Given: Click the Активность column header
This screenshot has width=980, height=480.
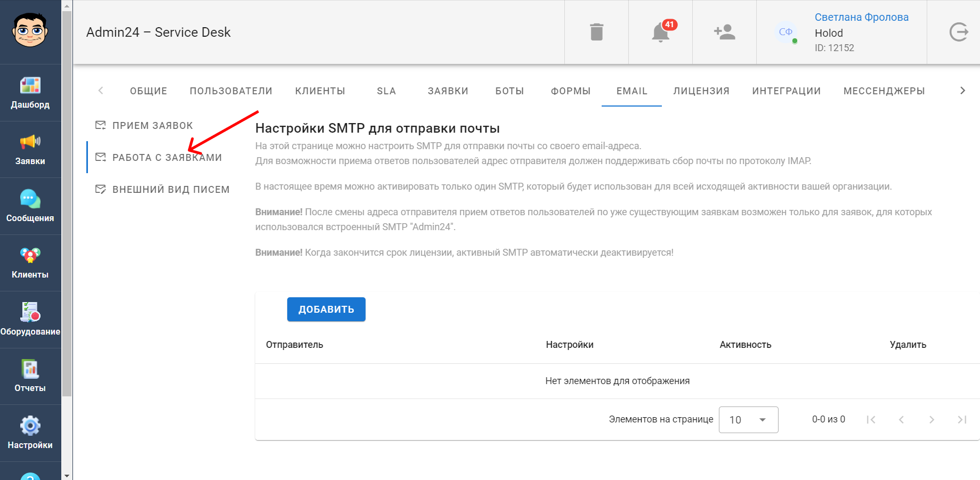Looking at the screenshot, I should [x=746, y=345].
